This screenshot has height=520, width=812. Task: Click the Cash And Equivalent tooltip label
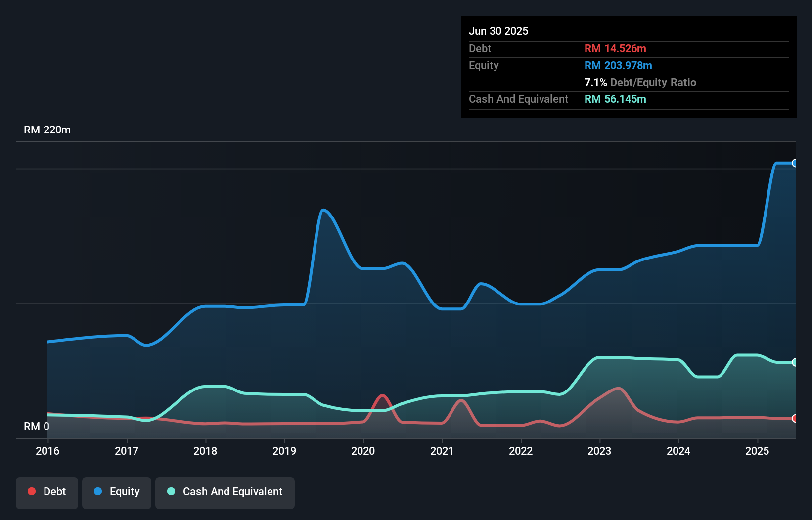click(x=518, y=99)
